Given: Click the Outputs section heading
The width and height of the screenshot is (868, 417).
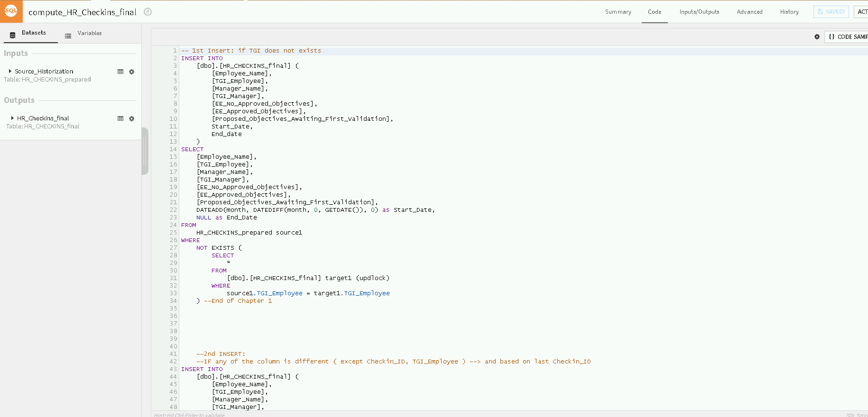Looking at the screenshot, I should [19, 100].
